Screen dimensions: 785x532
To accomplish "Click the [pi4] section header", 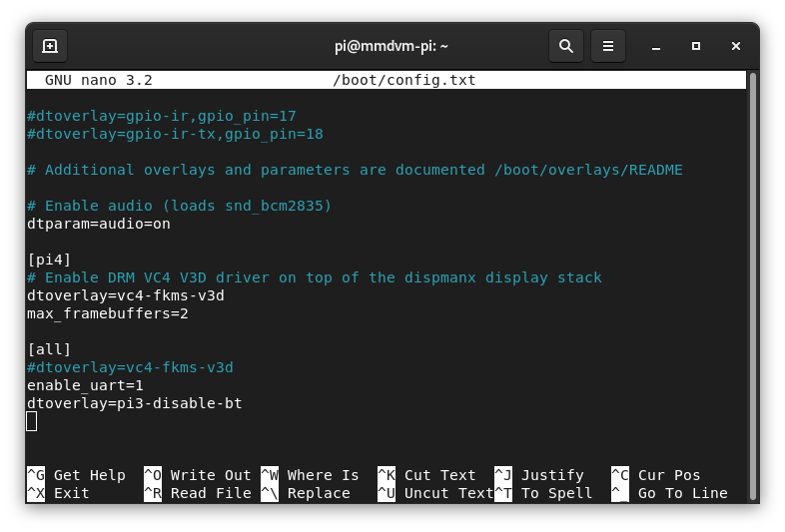I will (49, 260).
